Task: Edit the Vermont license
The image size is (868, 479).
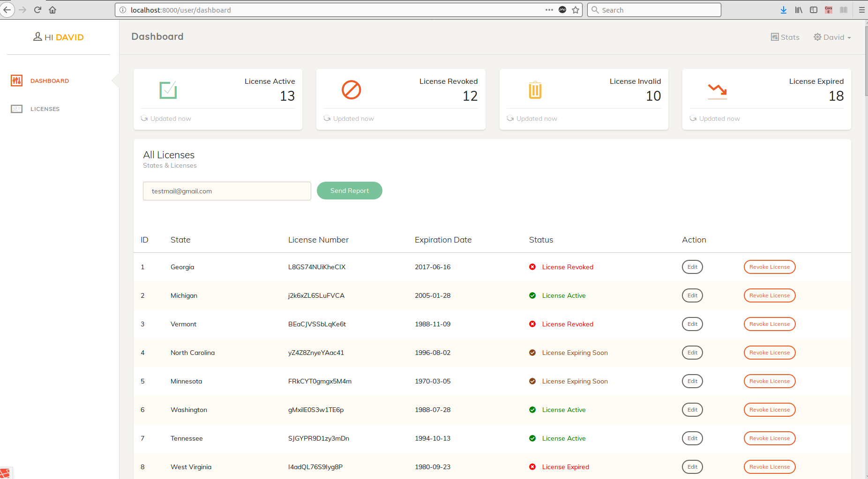Action: [692, 324]
